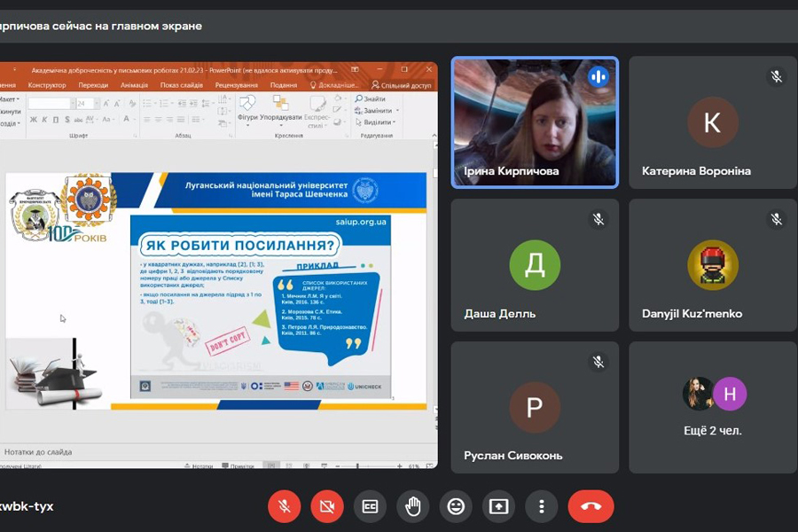Leave call with the red hang-up button
Viewport: 798px width, 532px height.
click(x=591, y=506)
